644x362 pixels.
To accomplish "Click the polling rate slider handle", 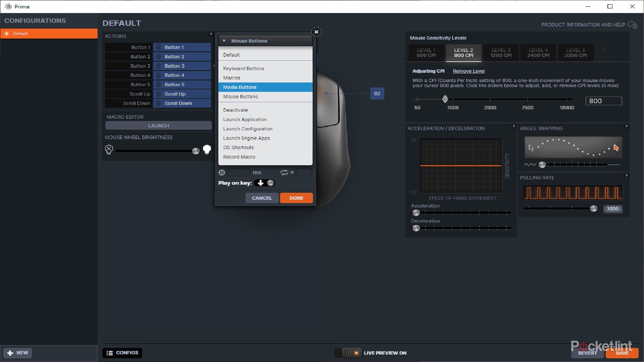I will (x=594, y=208).
